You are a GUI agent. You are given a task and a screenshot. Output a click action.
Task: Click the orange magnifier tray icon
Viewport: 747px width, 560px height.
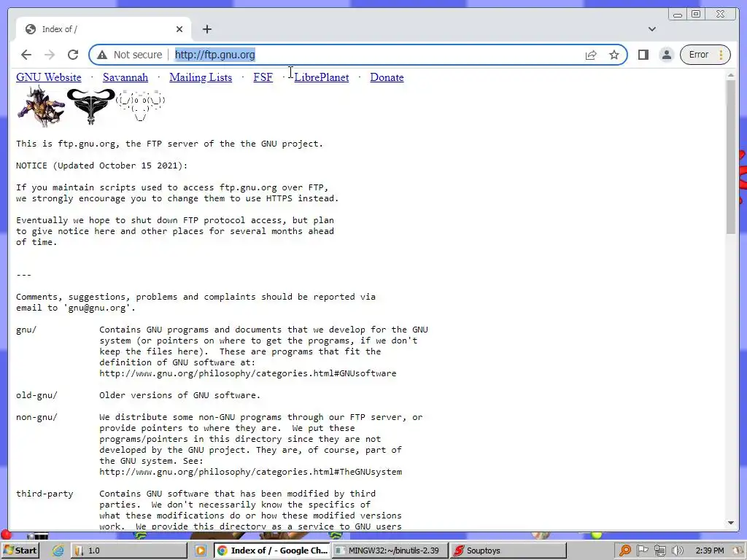coord(625,551)
